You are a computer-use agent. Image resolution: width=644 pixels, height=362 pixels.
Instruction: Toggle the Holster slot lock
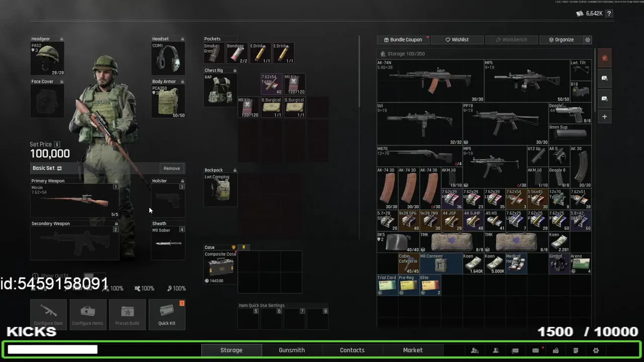tap(183, 181)
